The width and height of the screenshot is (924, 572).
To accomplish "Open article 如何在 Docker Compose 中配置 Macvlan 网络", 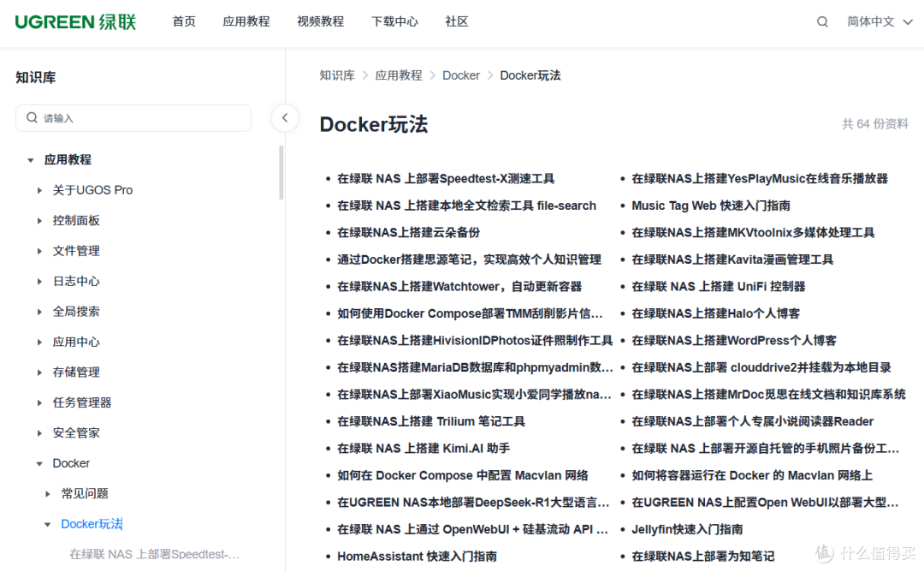I will click(x=463, y=476).
